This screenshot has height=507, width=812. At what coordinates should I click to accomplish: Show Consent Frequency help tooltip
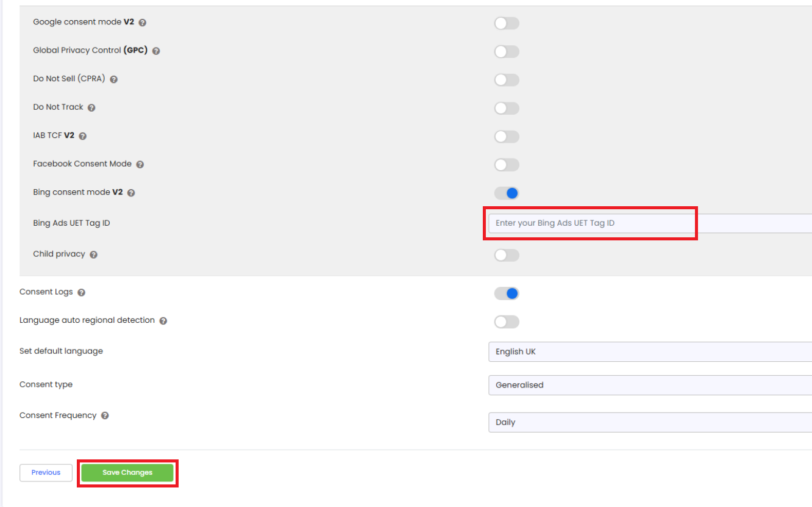tap(105, 416)
